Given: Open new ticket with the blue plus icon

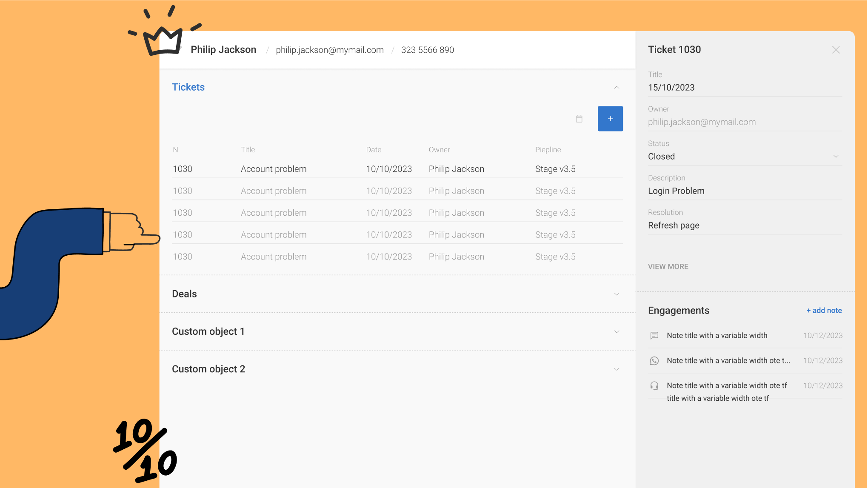Looking at the screenshot, I should (610, 119).
